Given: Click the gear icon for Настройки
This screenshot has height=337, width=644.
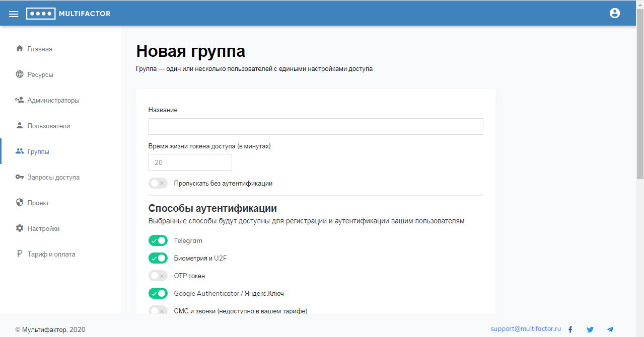Looking at the screenshot, I should [x=20, y=228].
